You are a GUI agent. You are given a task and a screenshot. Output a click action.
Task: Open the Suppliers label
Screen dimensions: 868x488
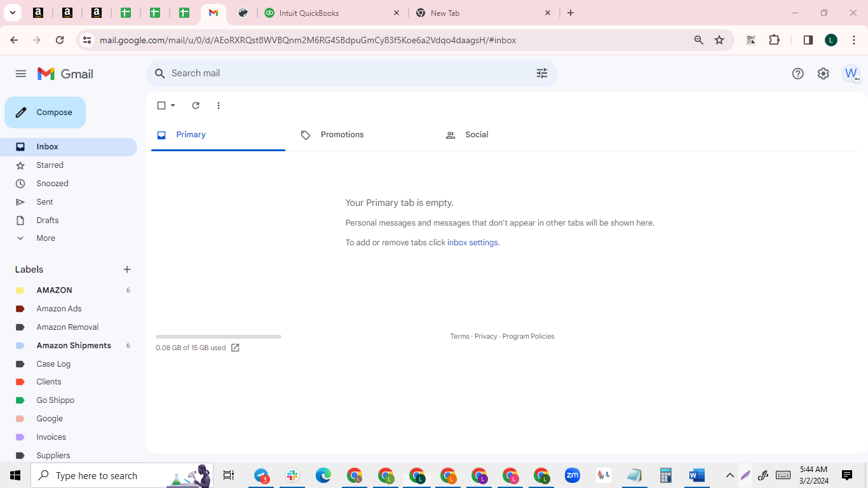[x=69, y=456]
